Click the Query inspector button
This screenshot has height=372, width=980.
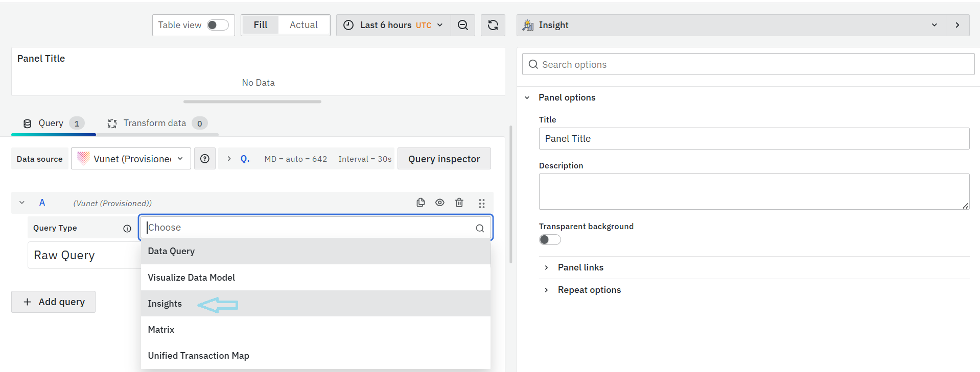point(444,159)
